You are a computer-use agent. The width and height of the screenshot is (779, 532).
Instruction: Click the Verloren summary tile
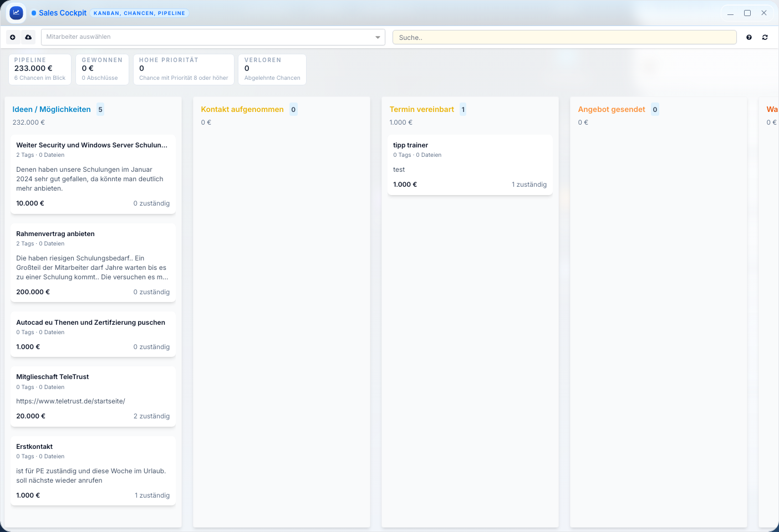[272, 69]
